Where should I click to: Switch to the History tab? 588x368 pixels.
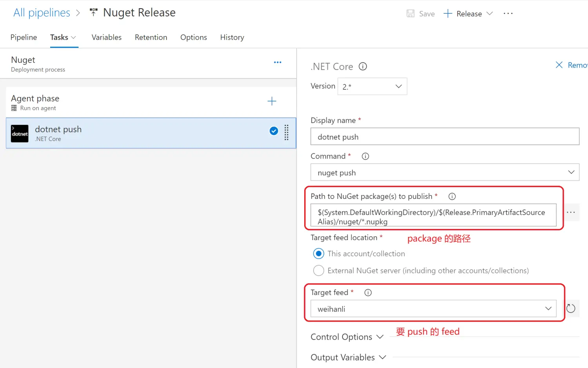232,37
